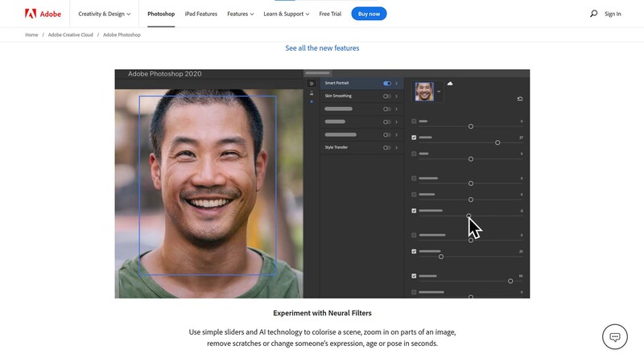Click the slider value 20
Image resolution: width=644 pixels, height=362 pixels.
pos(521,251)
